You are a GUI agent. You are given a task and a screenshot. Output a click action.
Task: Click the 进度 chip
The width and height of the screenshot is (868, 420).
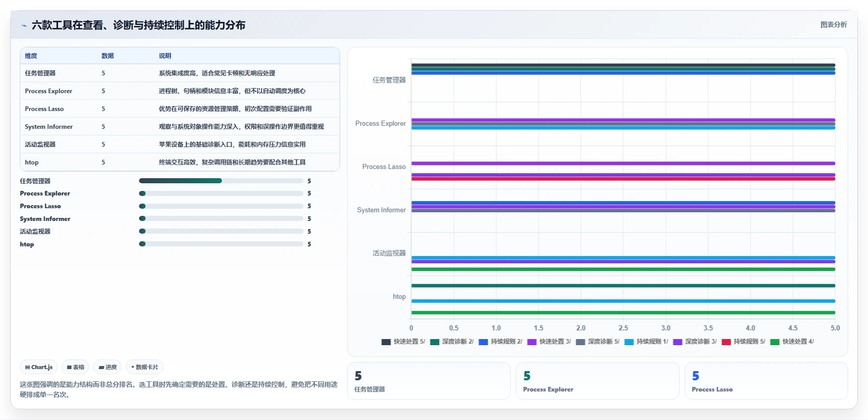[107, 367]
